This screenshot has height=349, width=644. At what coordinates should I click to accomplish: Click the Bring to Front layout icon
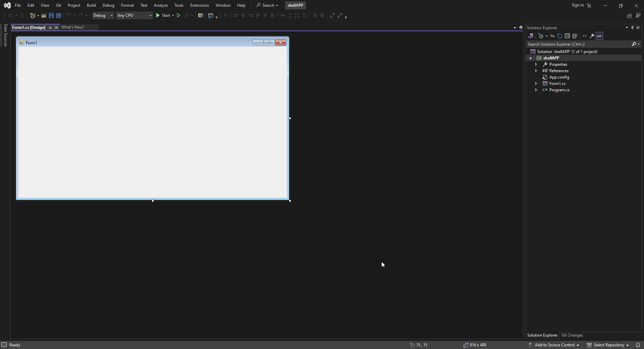[x=332, y=15]
